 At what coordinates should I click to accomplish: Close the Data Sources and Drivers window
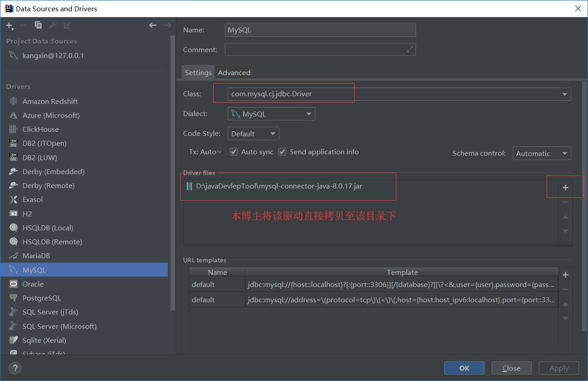pos(578,9)
